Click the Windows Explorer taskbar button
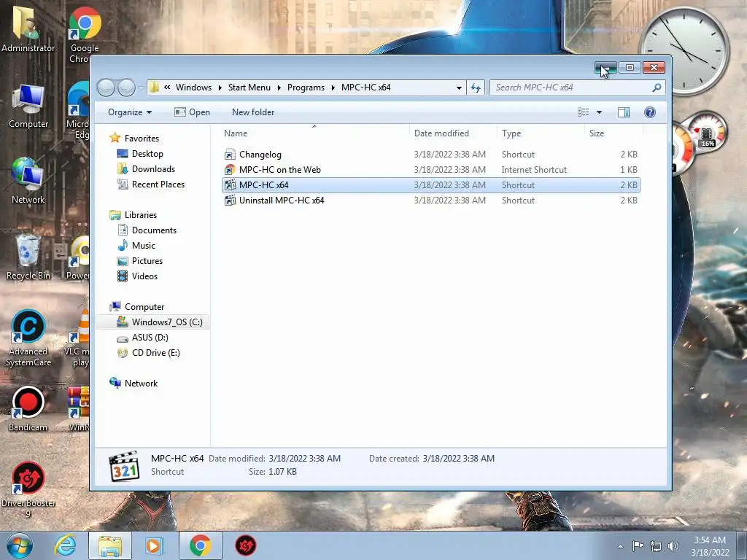This screenshot has height=560, width=747. coord(110,545)
